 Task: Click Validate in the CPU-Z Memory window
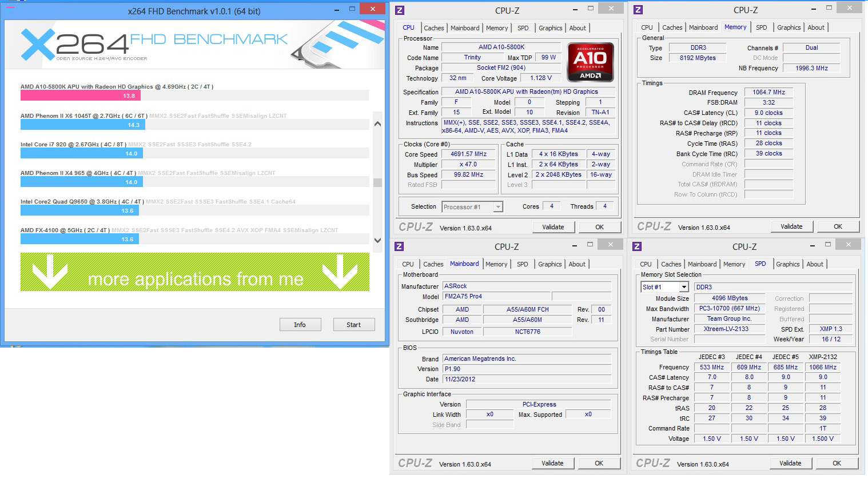click(791, 226)
